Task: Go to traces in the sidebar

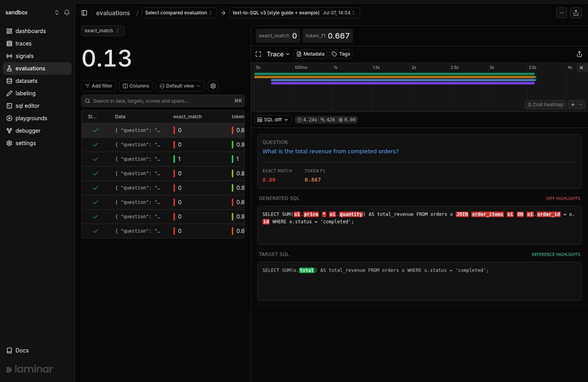Action: (x=37, y=44)
